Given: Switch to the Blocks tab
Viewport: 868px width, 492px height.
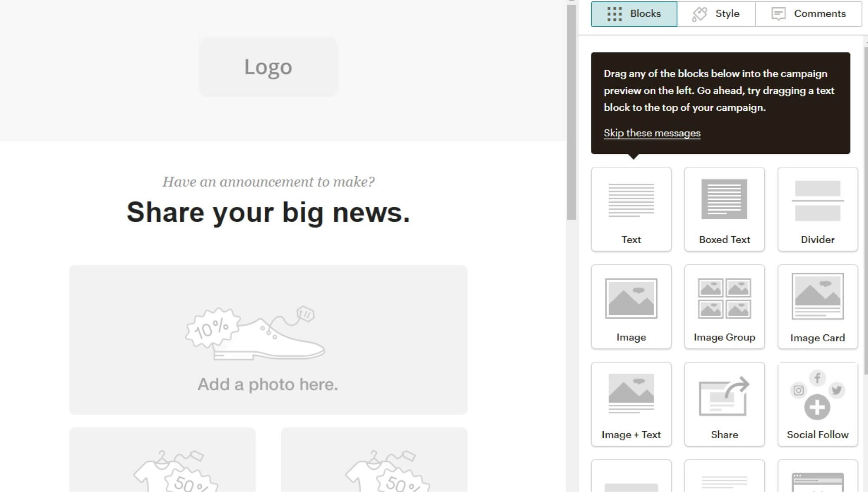Looking at the screenshot, I should 633,13.
